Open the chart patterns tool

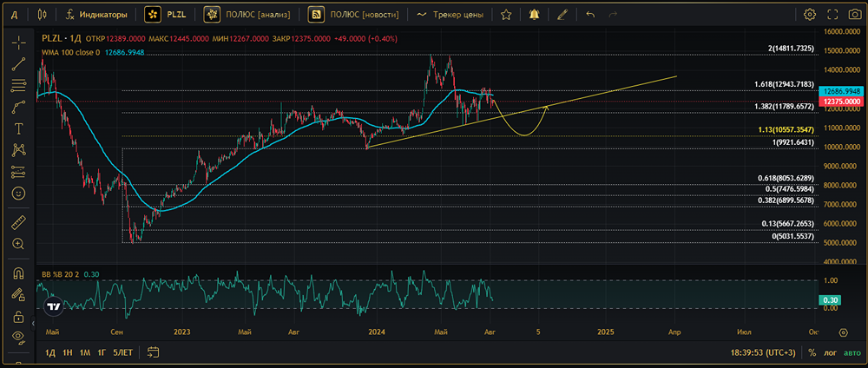coord(19,150)
